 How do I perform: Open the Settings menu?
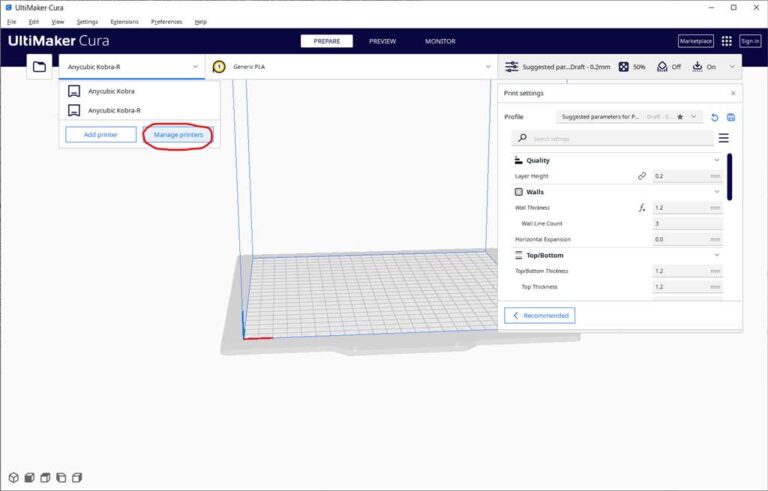coord(87,22)
